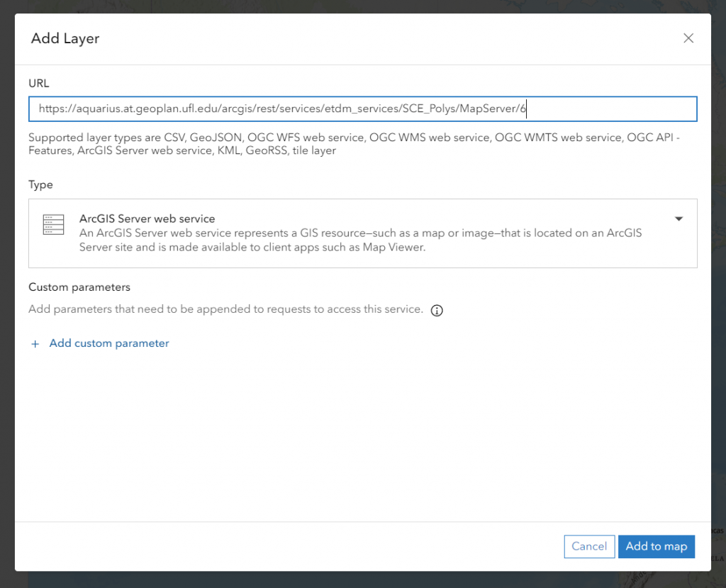Click the "Add Layer" dialog title

click(65, 38)
